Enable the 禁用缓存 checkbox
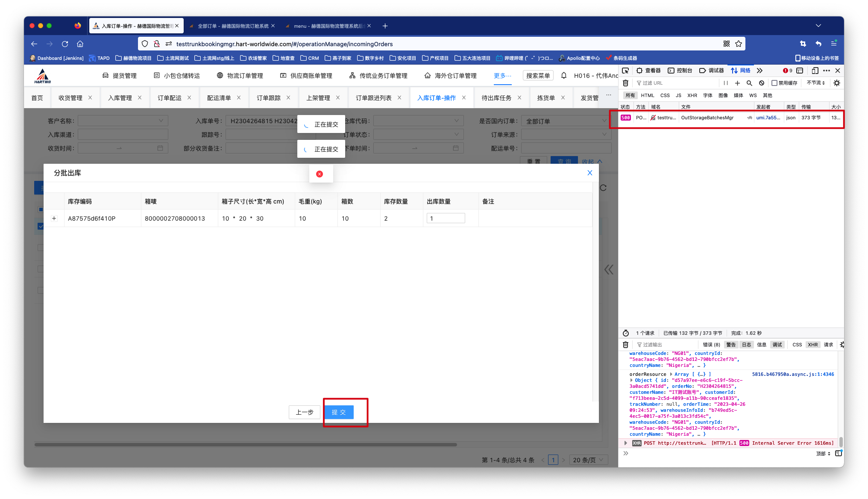Viewport: 868px width, 499px height. click(774, 83)
